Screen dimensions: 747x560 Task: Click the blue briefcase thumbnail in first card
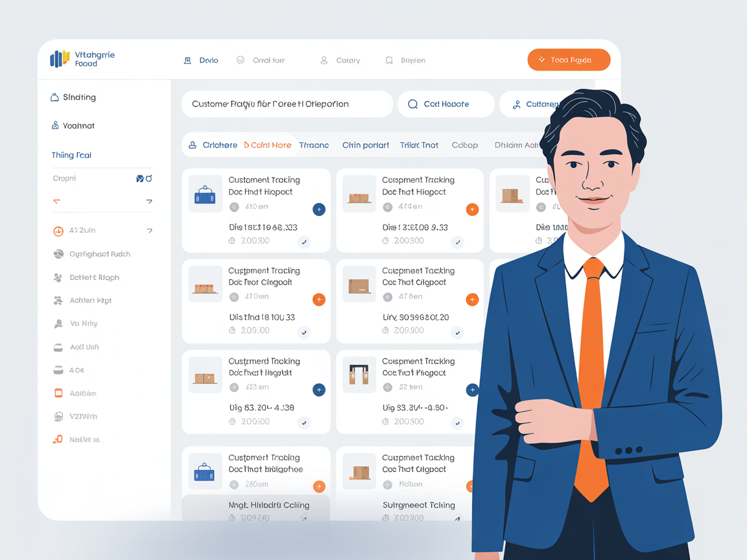click(205, 194)
